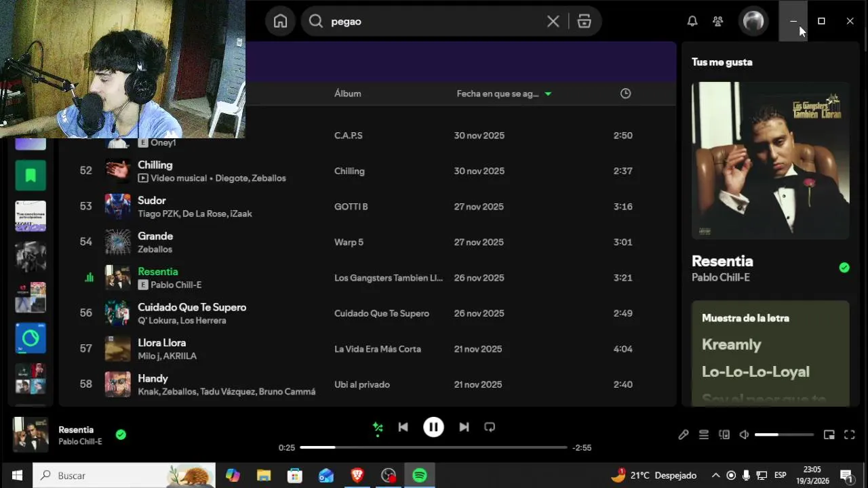Open Pablo Chill-E in bottom player bar
Viewport: 868px width, 488px height.
80,442
